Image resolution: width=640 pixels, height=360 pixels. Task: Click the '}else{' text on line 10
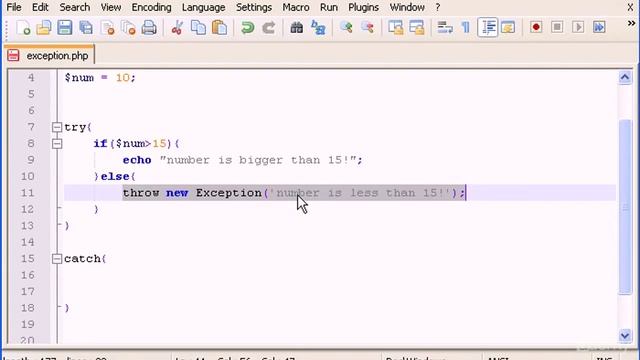point(115,176)
